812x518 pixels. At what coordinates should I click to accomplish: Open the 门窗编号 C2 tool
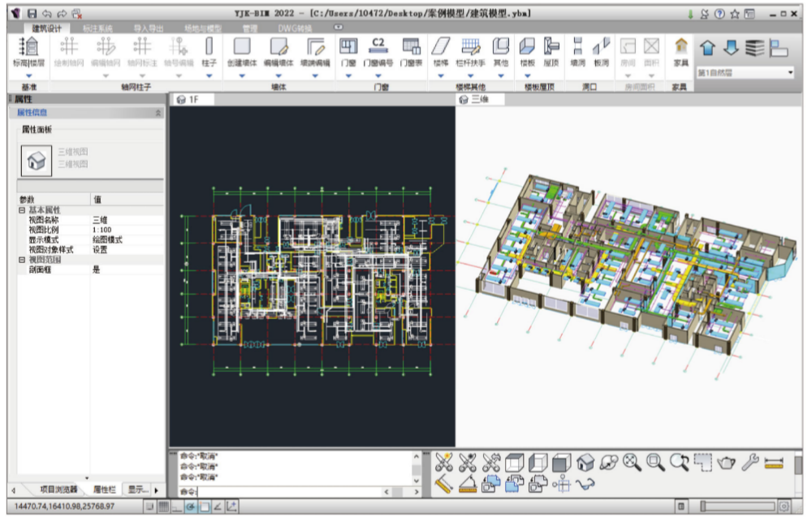coord(378,51)
